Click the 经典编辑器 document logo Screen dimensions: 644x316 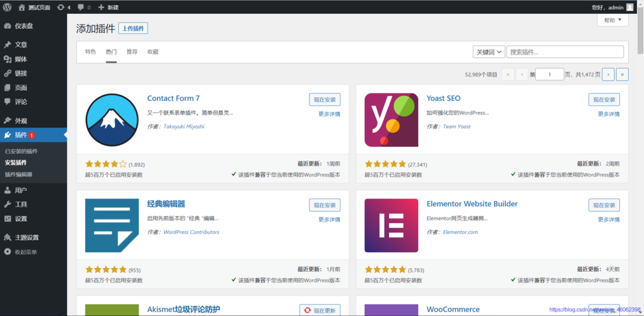[112, 225]
